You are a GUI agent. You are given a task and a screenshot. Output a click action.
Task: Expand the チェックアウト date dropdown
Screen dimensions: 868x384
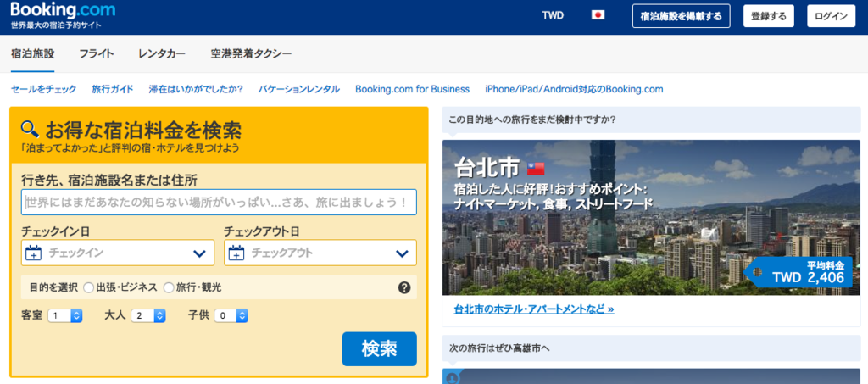click(320, 253)
